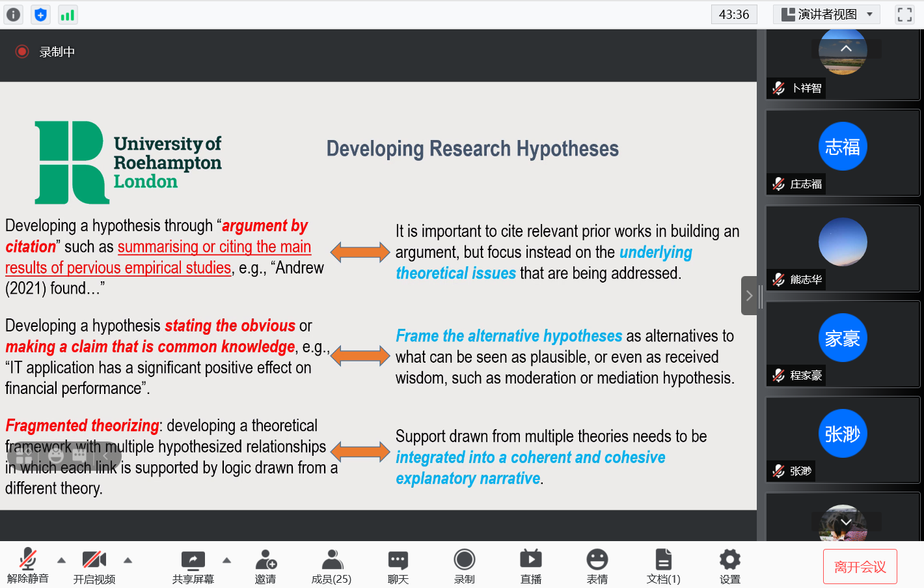Expand video options arrow beside 开启视频
Image resolution: width=924 pixels, height=588 pixels.
[128, 560]
